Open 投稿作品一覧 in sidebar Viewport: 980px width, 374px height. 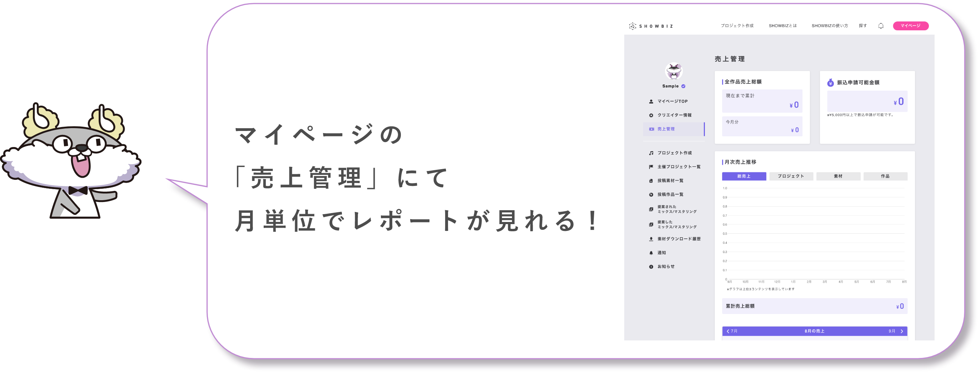(670, 194)
